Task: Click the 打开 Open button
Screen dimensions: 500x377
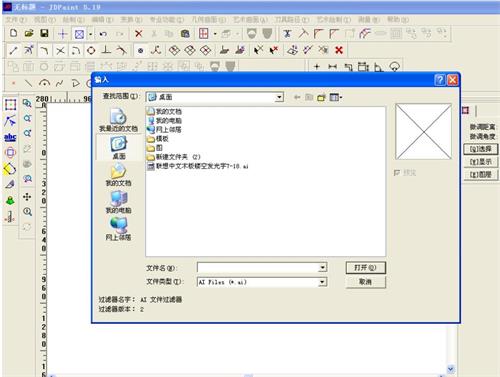Action: (x=366, y=268)
